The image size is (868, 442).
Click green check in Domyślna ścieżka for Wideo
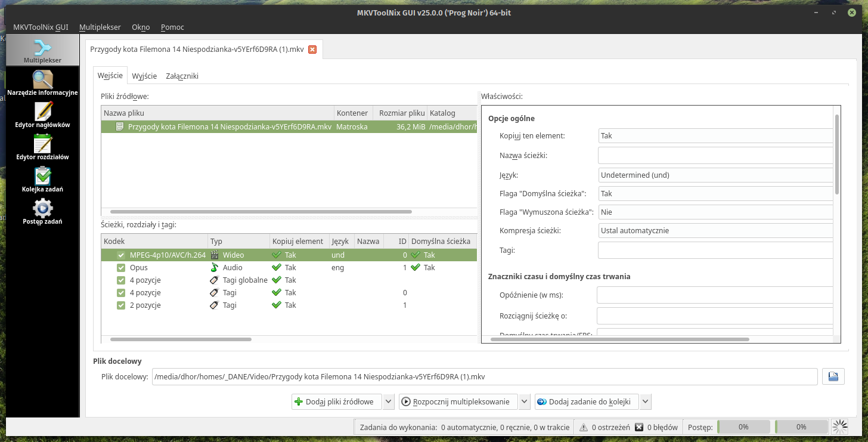point(416,255)
